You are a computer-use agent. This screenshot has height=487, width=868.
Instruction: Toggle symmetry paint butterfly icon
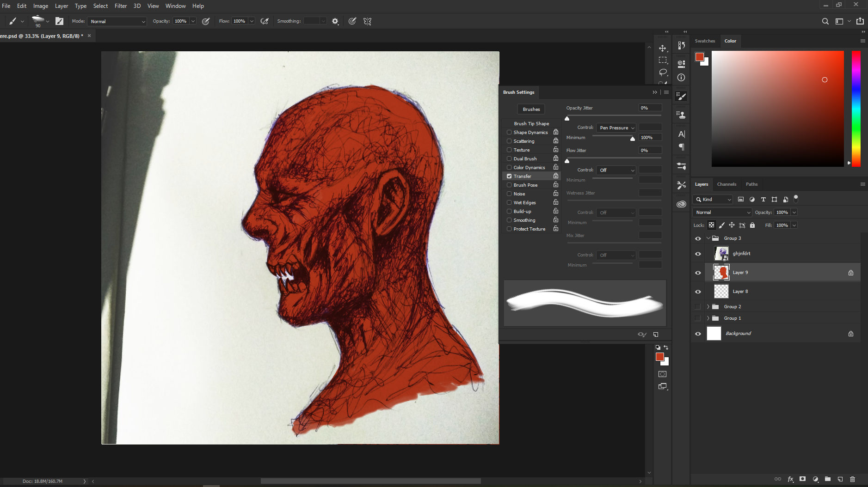pos(368,21)
